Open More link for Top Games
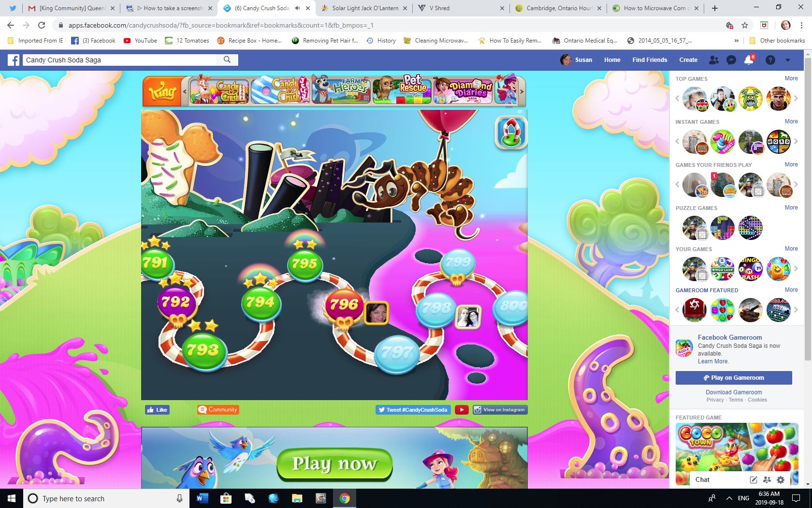 click(x=791, y=78)
